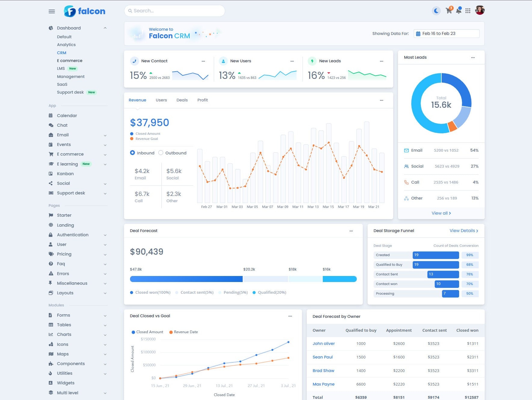Open View Details for Deal Storage Funnel

463,231
